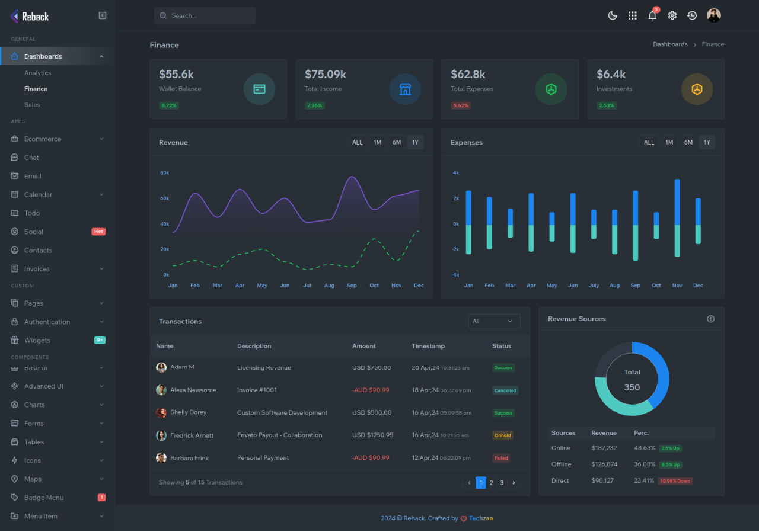Select the 6M range on Expenses chart
This screenshot has height=532, width=759.
[x=688, y=142]
